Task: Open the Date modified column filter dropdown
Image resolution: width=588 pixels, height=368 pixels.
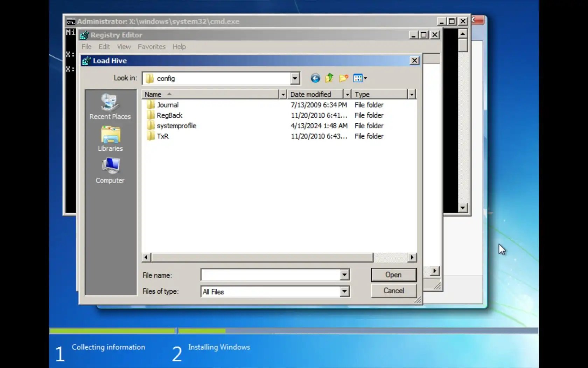Action: pos(347,94)
